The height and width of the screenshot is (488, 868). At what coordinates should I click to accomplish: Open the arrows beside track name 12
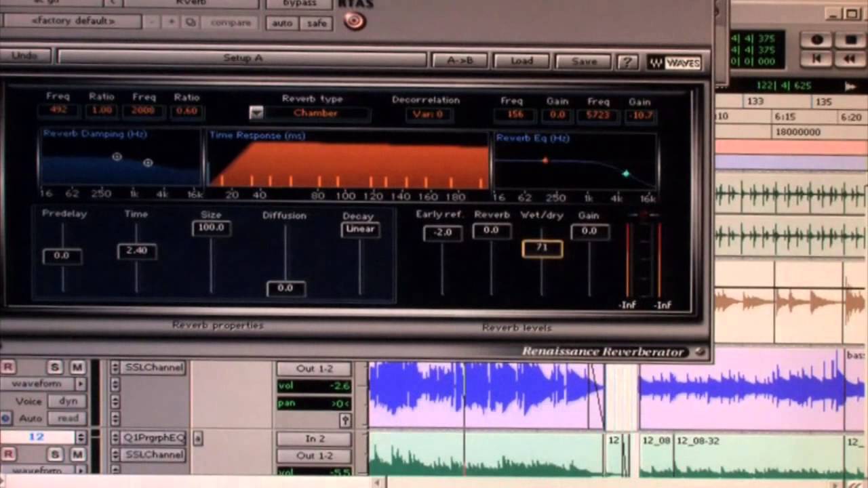pos(81,438)
